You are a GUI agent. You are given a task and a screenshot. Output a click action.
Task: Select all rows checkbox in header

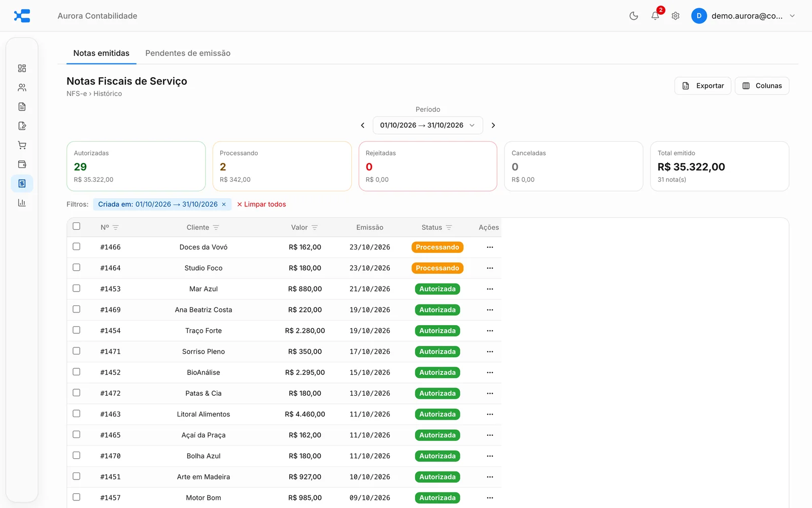pyautogui.click(x=77, y=226)
